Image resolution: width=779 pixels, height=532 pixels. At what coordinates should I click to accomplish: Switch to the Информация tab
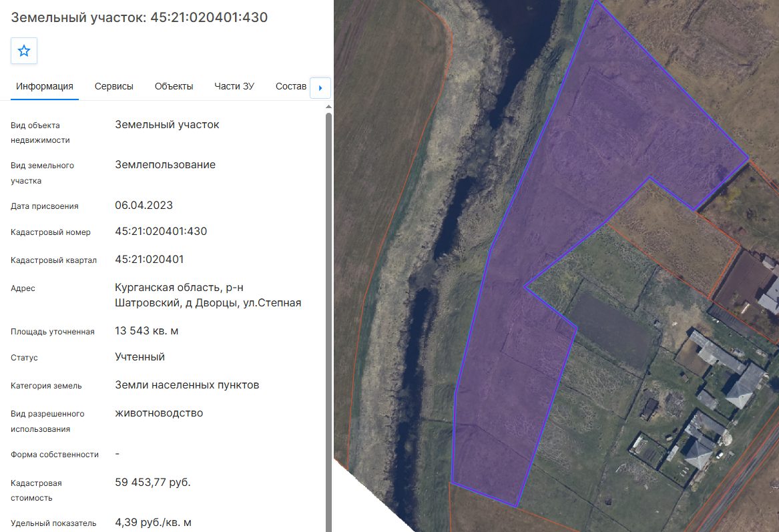pos(45,86)
